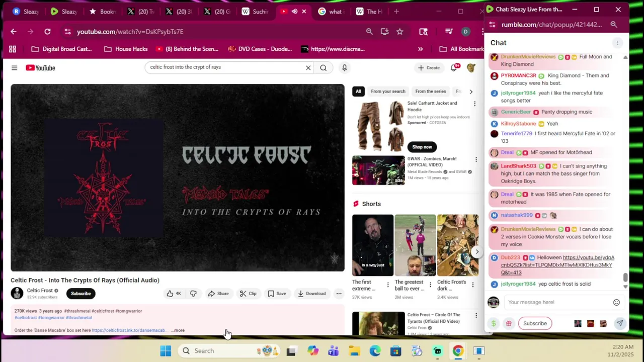Open the gift icon in Rumble chat

point(509,323)
